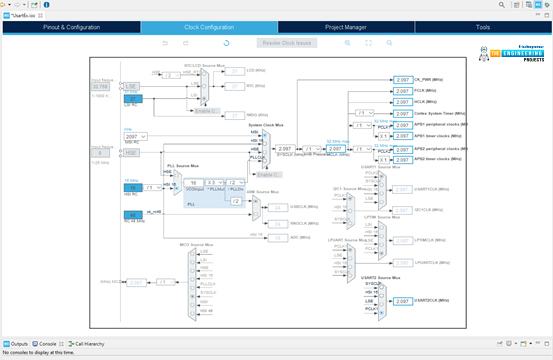Image resolution: width=553 pixels, height=360 pixels.
Task: Switch to Pinout & Configuration tab
Action: click(72, 27)
